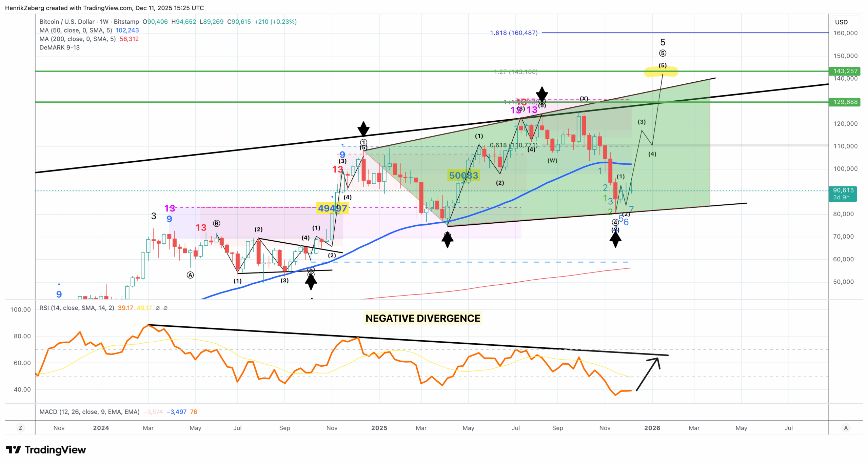
Task: Click the 143,257 green price label
Action: 845,71
